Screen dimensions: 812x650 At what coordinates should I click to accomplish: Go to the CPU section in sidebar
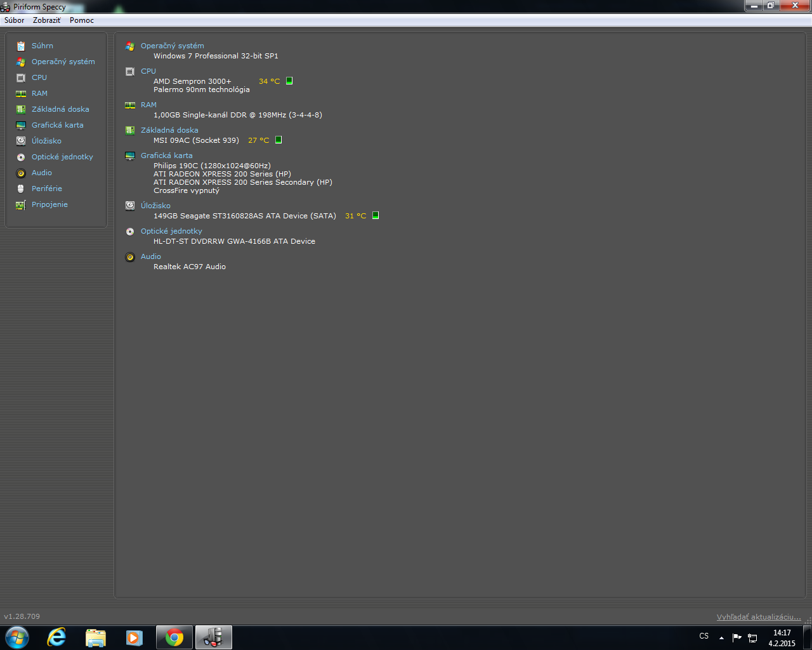tap(39, 77)
